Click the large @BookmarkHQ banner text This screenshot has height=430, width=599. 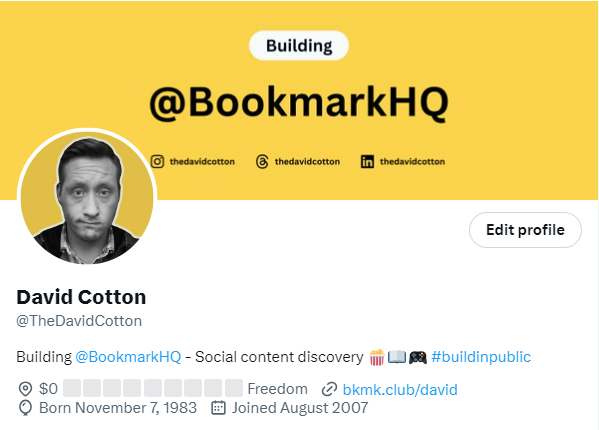[299, 102]
